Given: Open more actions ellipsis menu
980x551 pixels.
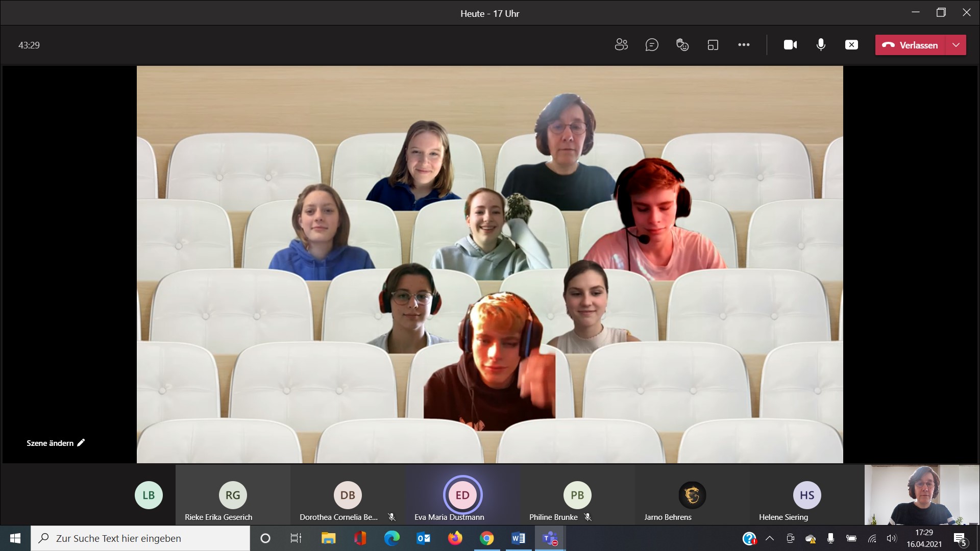Looking at the screenshot, I should point(744,45).
